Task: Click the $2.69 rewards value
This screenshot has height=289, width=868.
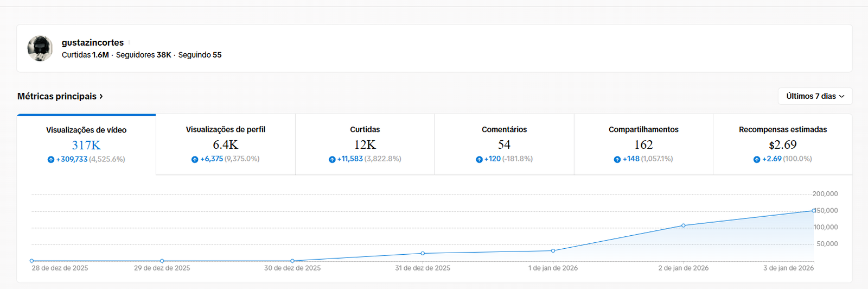Action: click(783, 144)
